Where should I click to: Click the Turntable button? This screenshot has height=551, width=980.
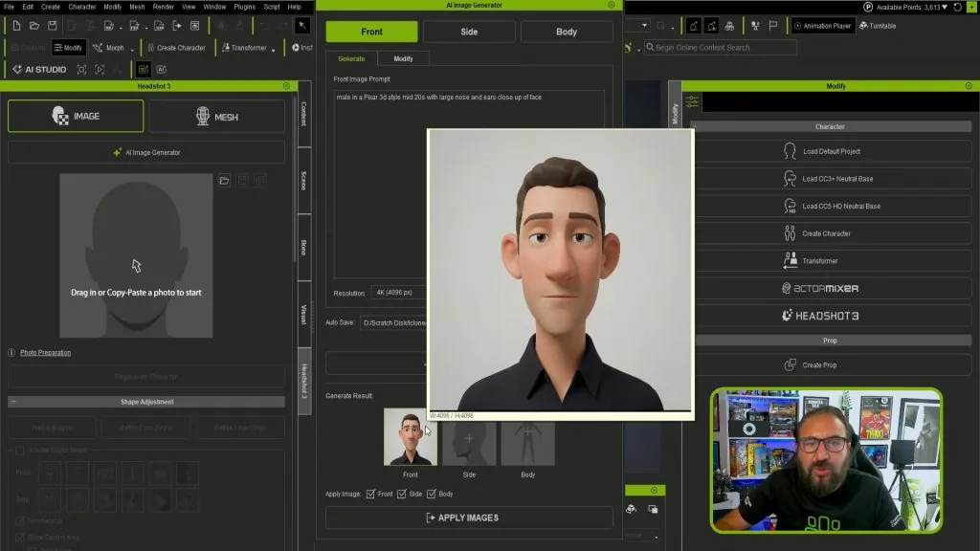pyautogui.click(x=878, y=26)
